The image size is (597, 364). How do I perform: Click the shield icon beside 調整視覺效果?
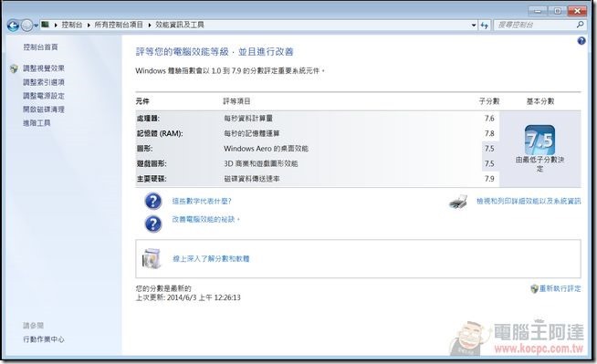click(x=14, y=68)
